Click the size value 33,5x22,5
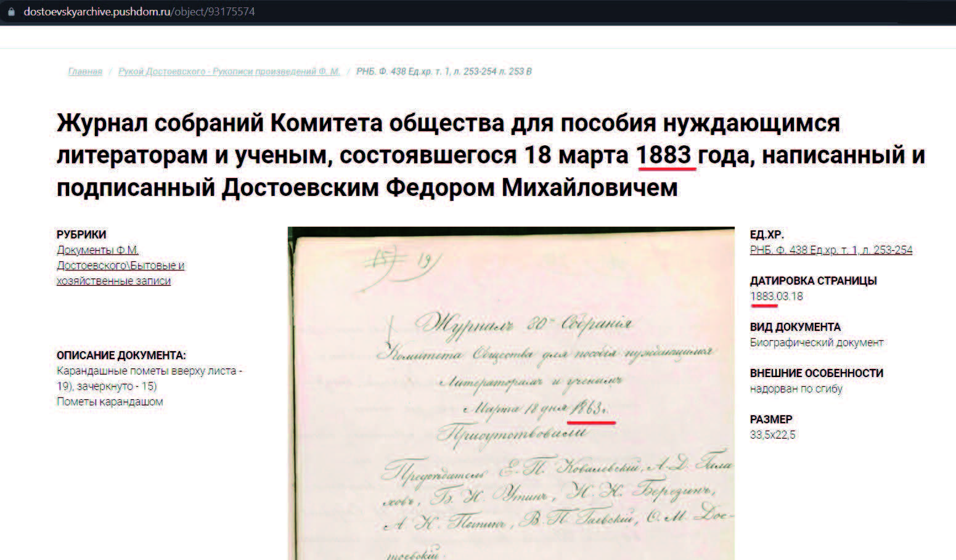The image size is (956, 560). 772,435
